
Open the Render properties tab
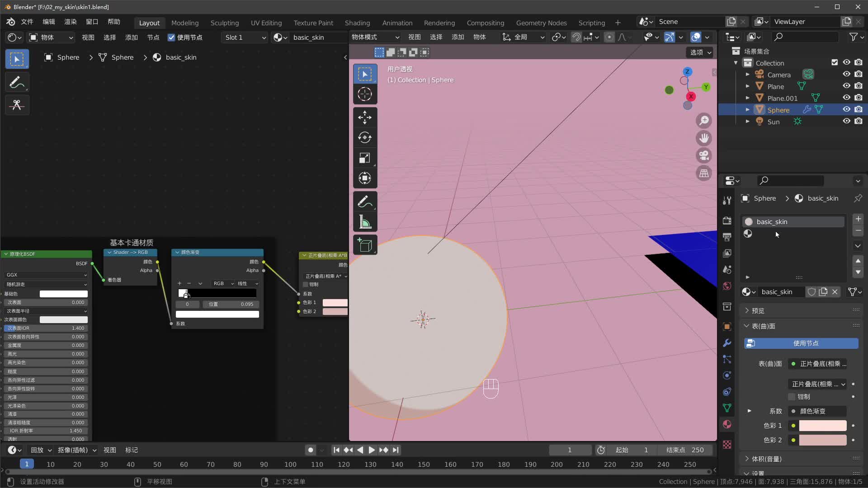(x=727, y=221)
